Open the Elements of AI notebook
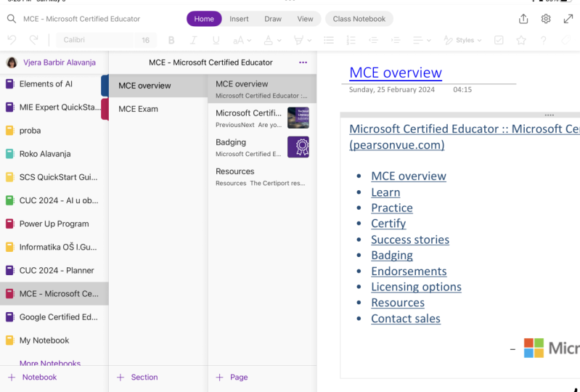 pos(54,84)
